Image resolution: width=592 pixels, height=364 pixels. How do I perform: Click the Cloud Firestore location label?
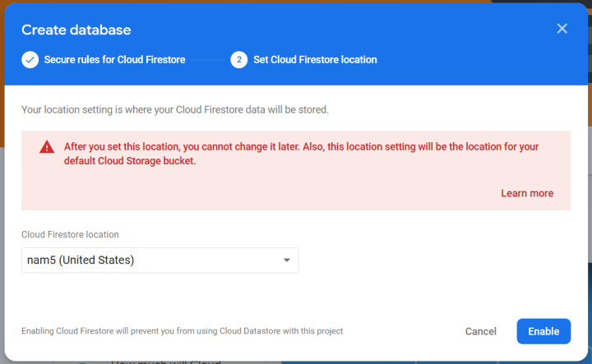[x=70, y=235]
